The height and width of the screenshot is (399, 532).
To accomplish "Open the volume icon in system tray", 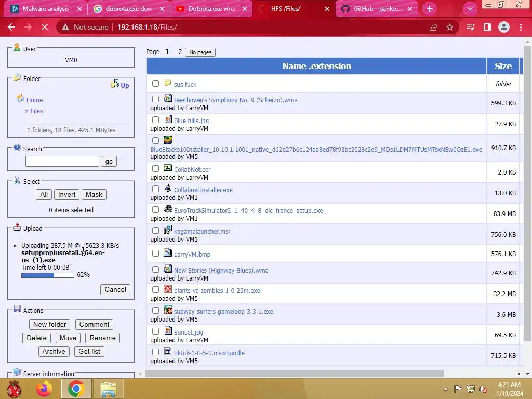I will pos(483,389).
